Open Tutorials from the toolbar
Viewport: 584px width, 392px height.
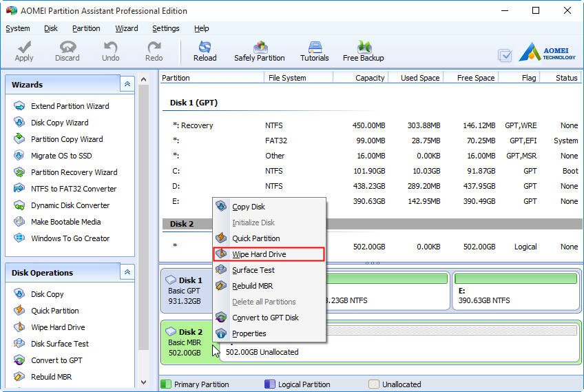[x=315, y=51]
